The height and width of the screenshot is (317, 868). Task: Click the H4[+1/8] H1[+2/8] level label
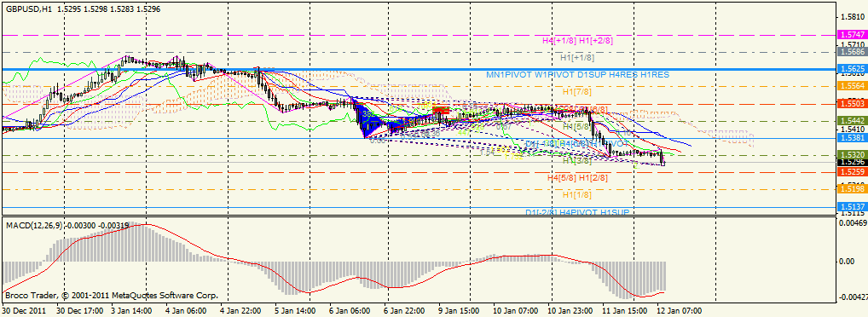click(x=577, y=40)
